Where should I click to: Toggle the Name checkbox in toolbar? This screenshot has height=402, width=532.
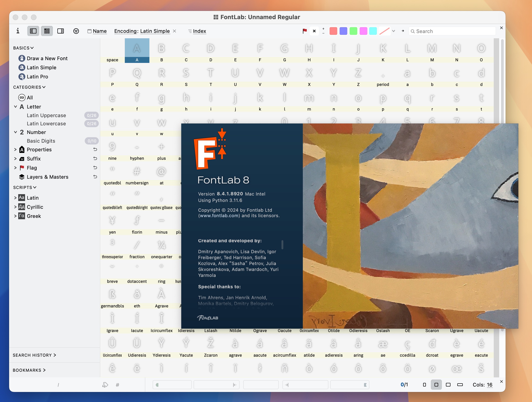click(x=90, y=31)
